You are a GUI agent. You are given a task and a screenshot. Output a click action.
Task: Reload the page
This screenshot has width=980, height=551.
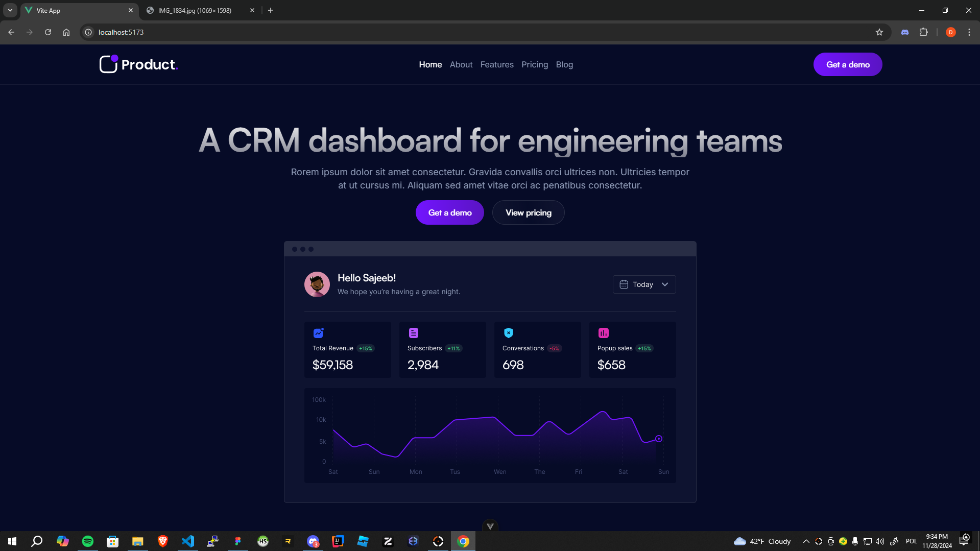(48, 32)
